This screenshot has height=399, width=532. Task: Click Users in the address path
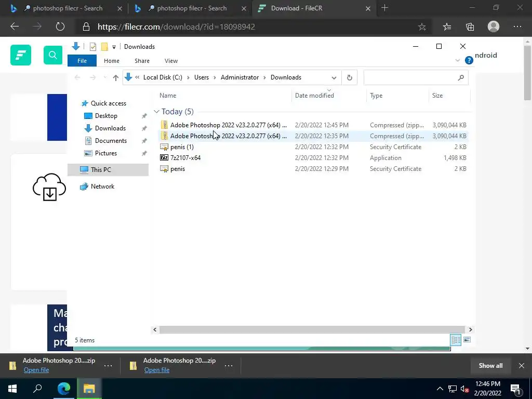pyautogui.click(x=202, y=77)
